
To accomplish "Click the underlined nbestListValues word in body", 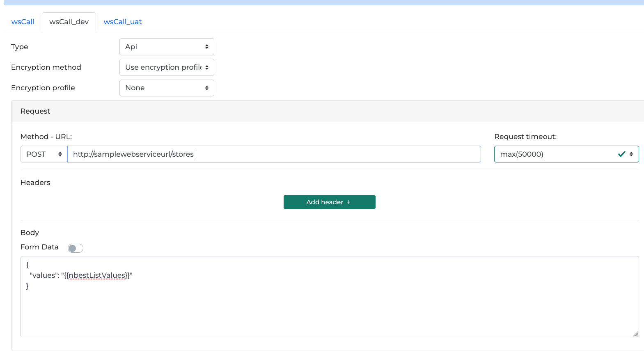I will click(97, 275).
